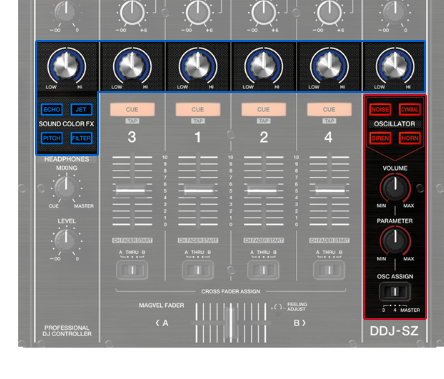The image size is (444, 379).
Task: Click the OSCILLATOR section label
Action: pos(395,124)
